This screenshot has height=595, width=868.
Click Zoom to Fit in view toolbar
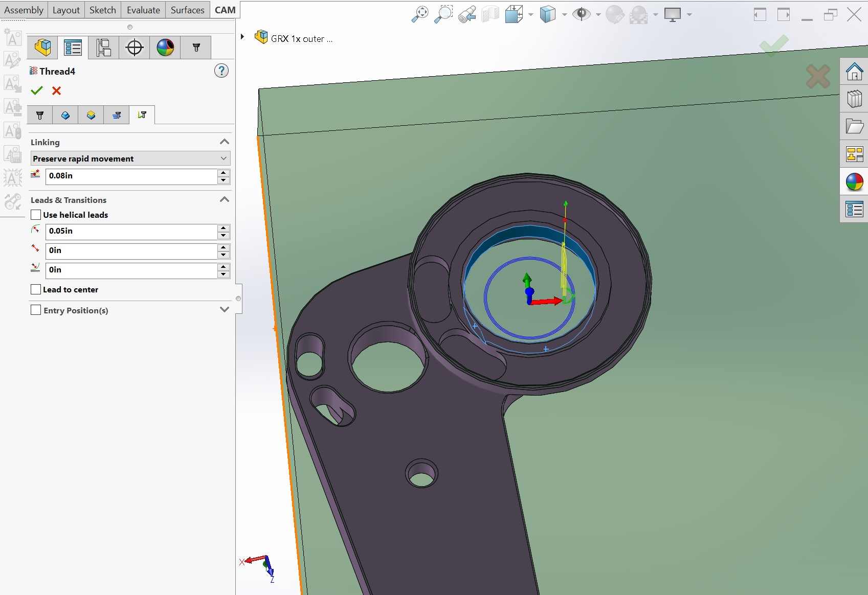[419, 14]
